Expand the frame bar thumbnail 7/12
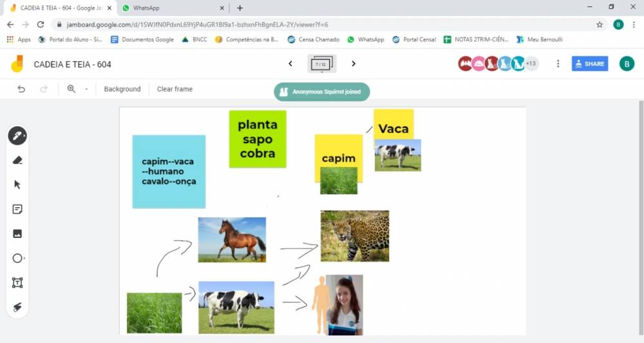Viewport: 644px width, 343px height. pos(321,64)
